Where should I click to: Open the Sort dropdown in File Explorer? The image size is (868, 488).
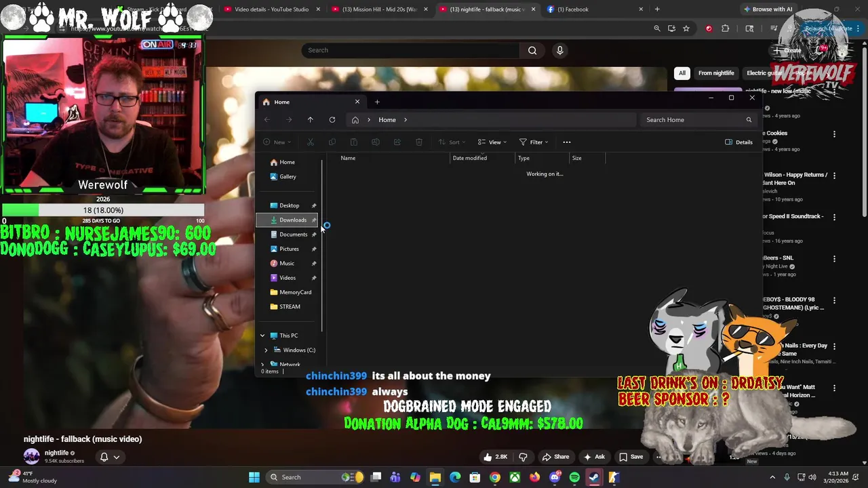[452, 142]
